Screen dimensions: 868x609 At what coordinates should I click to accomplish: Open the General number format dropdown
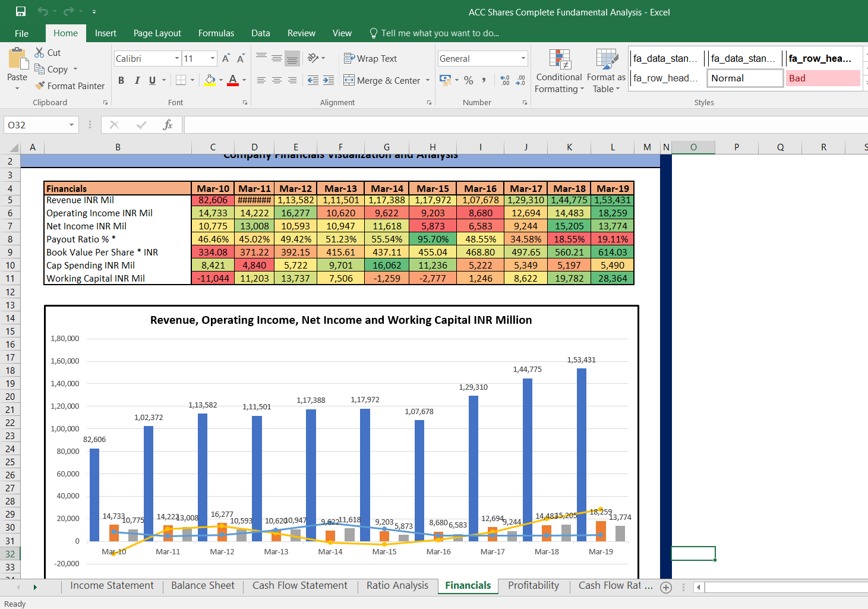click(x=523, y=58)
